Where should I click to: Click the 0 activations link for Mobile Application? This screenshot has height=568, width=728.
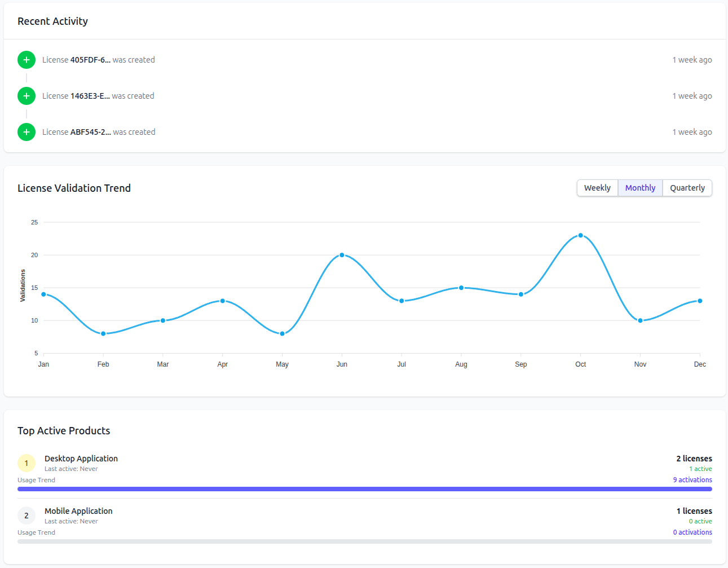click(x=692, y=532)
